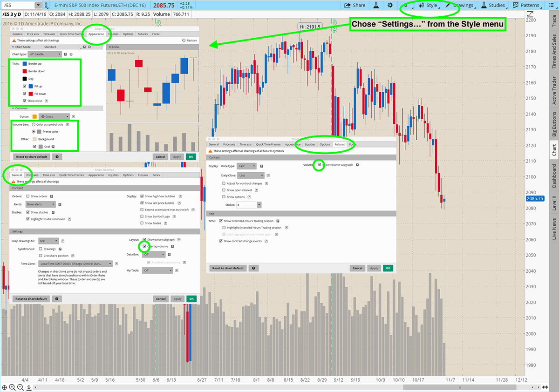Open the Time Zone dropdown

point(75,264)
